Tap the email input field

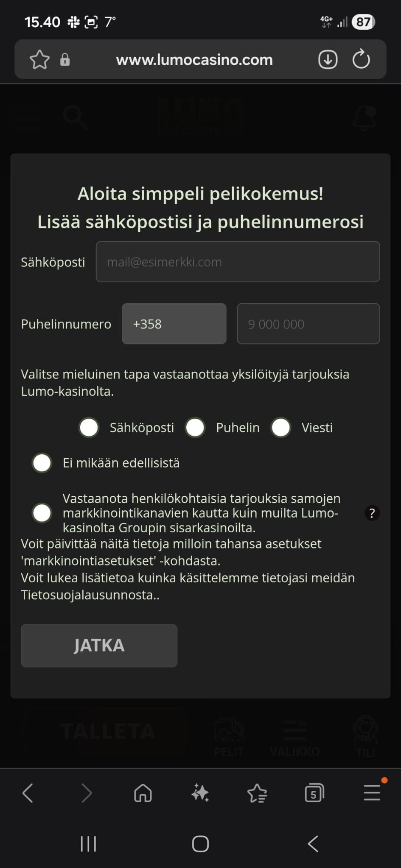click(238, 262)
